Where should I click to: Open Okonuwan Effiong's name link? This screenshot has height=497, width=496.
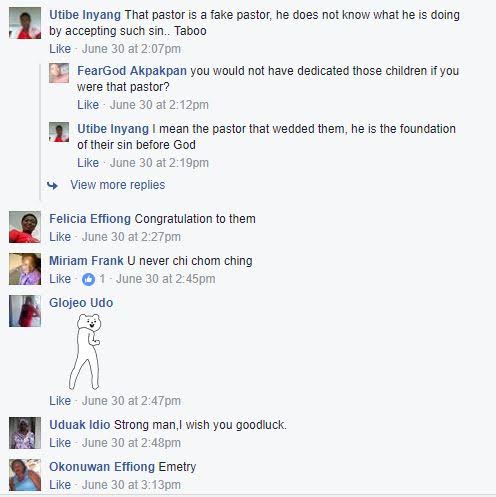point(102,467)
